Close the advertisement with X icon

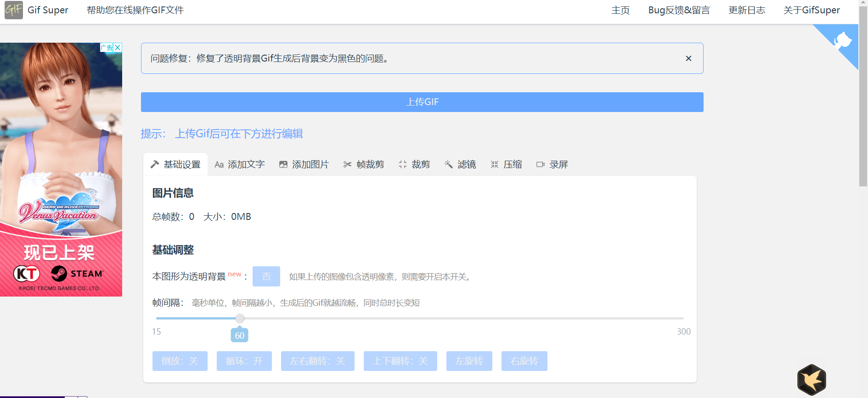(x=118, y=47)
